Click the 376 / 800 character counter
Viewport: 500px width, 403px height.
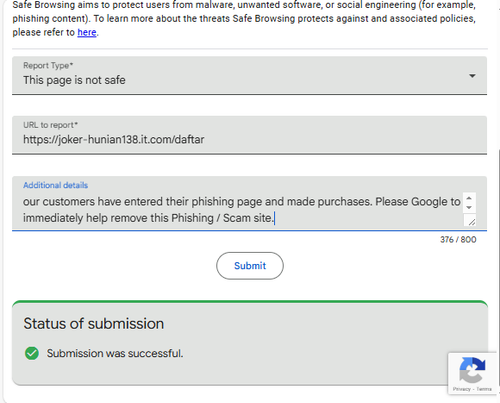(458, 240)
